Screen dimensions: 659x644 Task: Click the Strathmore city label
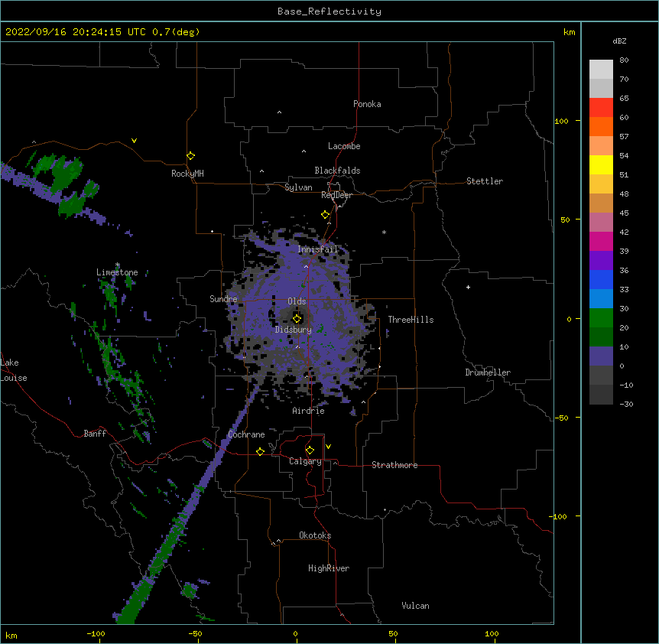pos(394,465)
